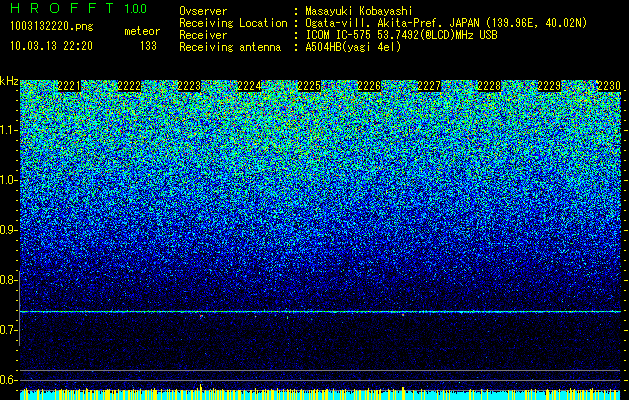Click the meteor label
This screenshot has height=400, width=629.
click(x=142, y=31)
